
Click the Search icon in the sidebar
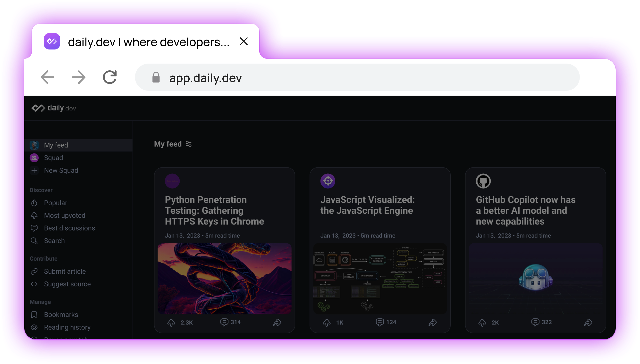pos(34,241)
